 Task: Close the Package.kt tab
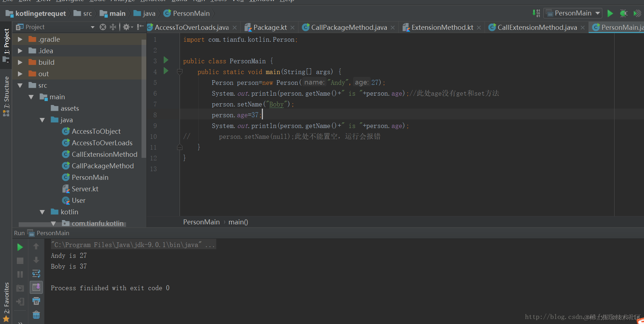tap(293, 28)
